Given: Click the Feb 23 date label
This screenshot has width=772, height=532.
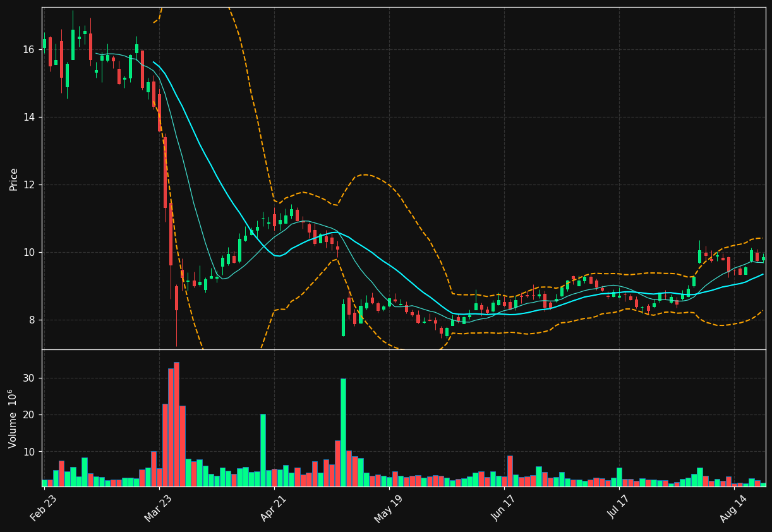Looking at the screenshot, I should coord(44,507).
